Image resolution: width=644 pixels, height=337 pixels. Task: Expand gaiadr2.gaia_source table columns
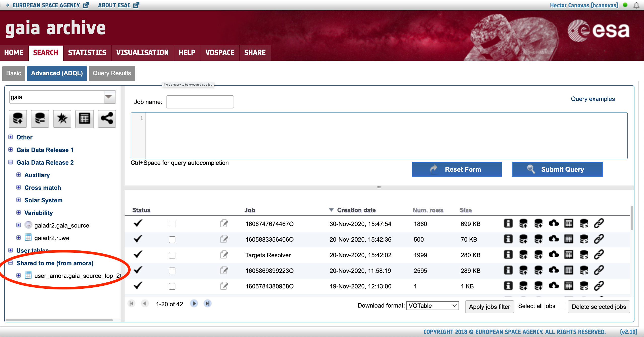point(19,225)
